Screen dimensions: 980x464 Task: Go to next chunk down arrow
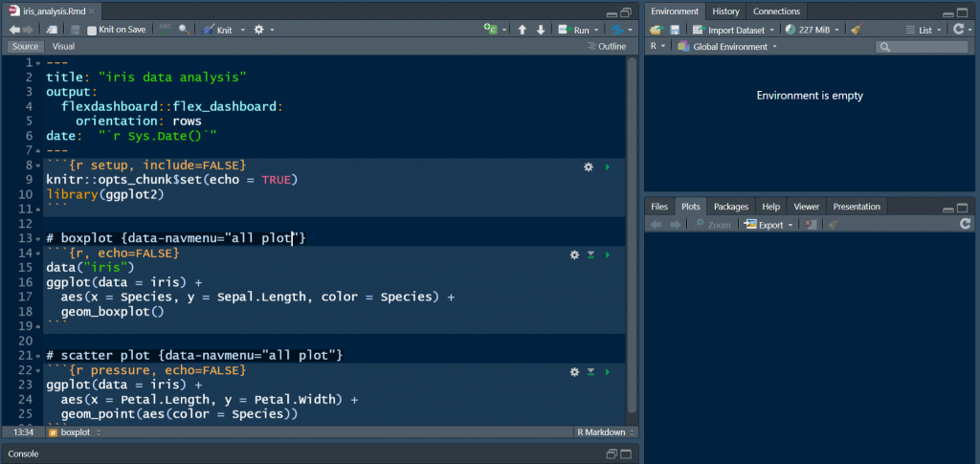coord(541,30)
